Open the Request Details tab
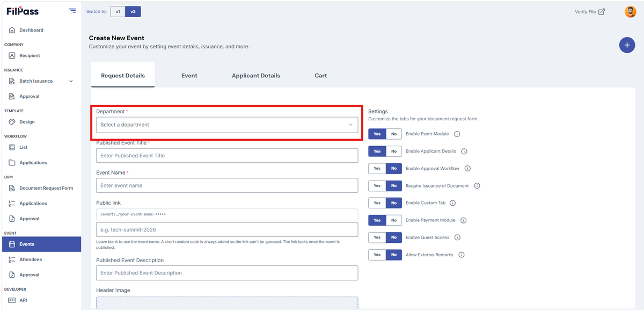 (x=123, y=75)
